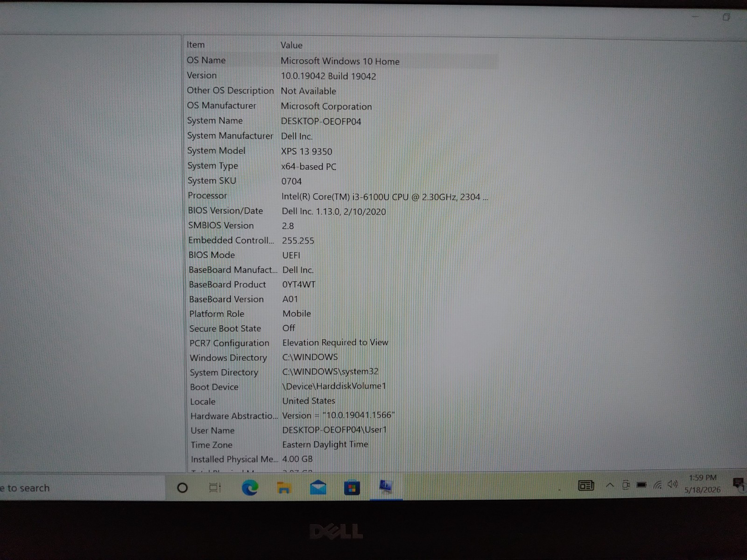The image size is (747, 560).
Task: Open the Mail app on taskbar
Action: pos(318,488)
